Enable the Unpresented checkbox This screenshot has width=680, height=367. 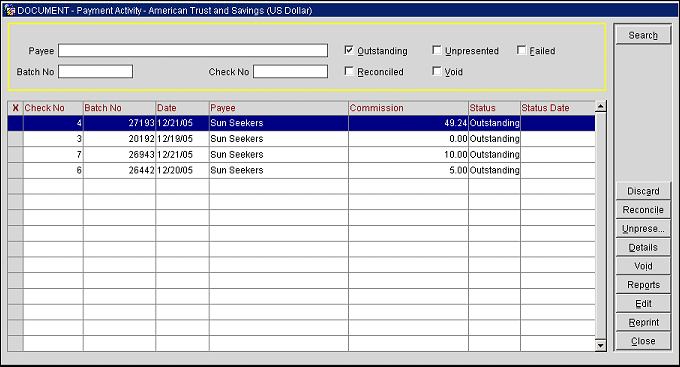tap(437, 50)
